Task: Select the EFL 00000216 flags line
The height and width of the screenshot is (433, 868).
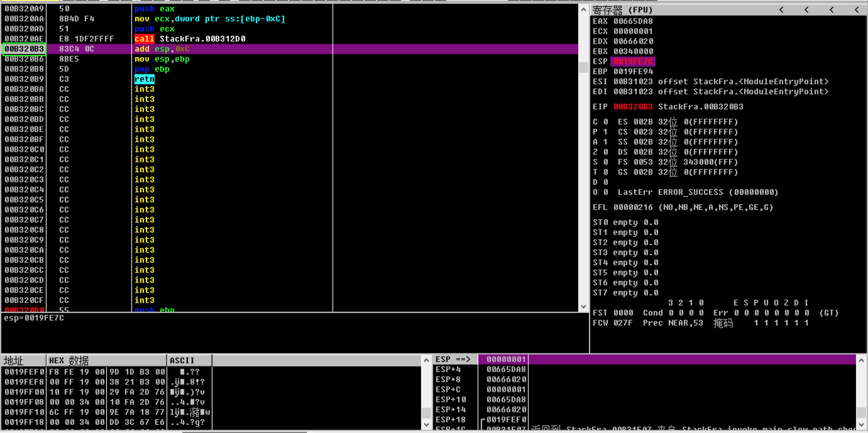Action: 683,208
